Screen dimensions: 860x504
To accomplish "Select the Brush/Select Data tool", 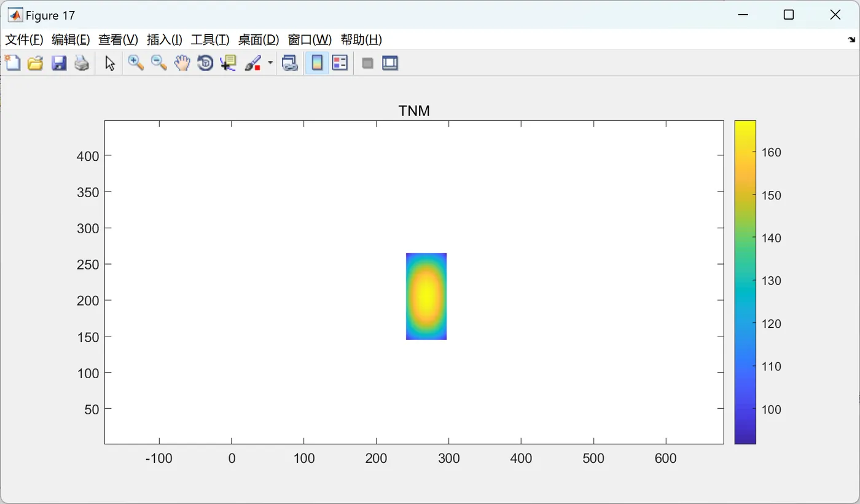I will (253, 63).
